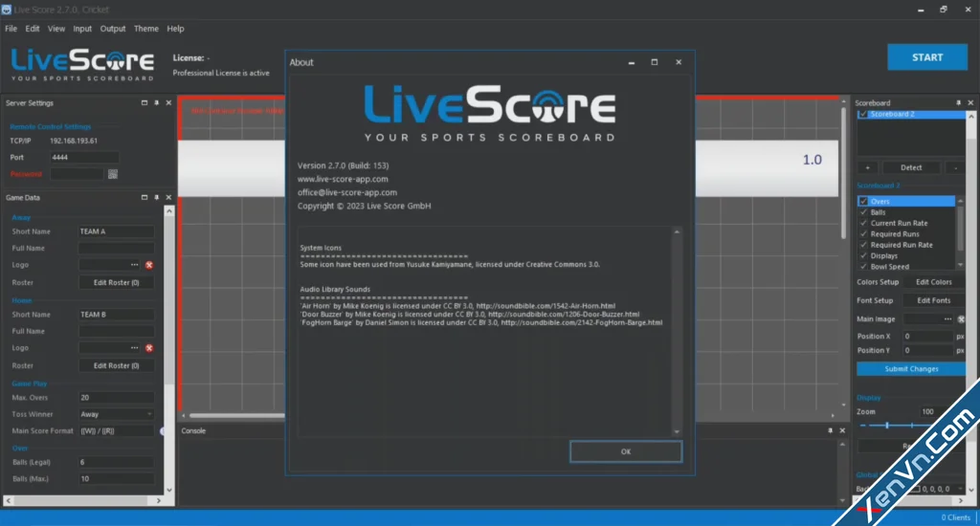Click the blue START button
Screen dimensions: 980x526
pyautogui.click(x=927, y=57)
